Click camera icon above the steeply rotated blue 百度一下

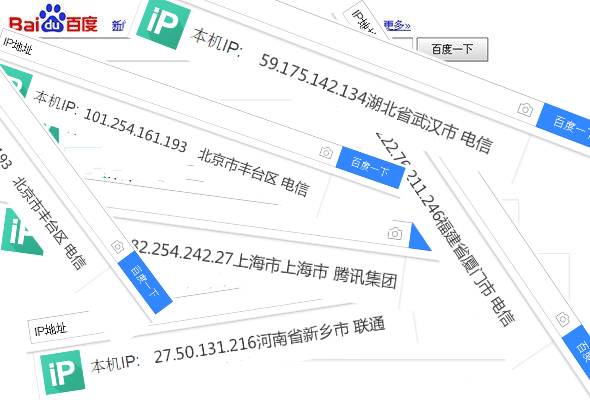tap(117, 247)
